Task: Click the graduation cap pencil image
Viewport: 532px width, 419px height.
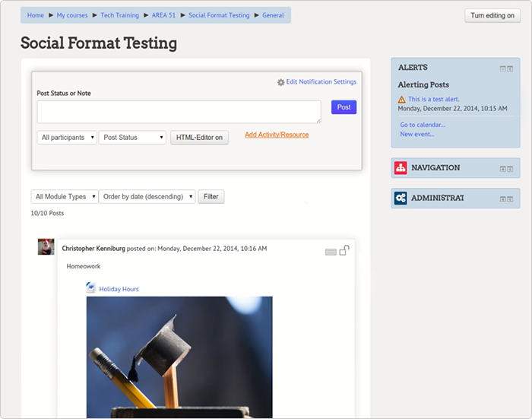Action: tap(179, 357)
